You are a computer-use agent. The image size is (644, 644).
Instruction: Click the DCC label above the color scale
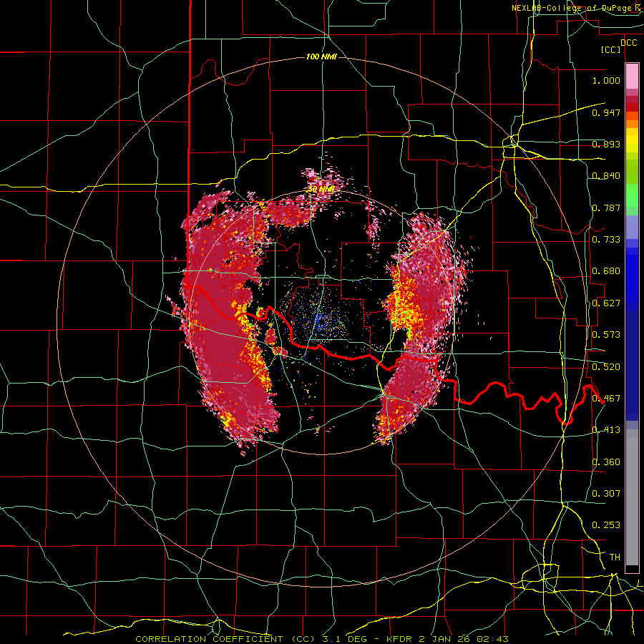(x=628, y=43)
